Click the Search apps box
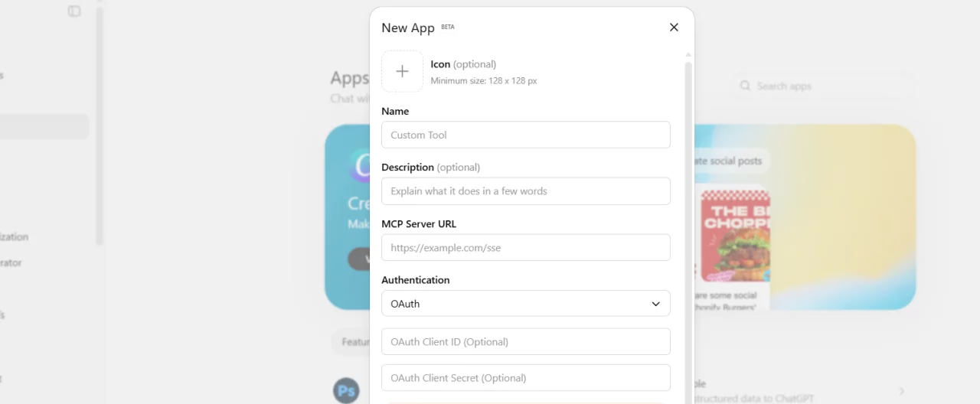Viewport: 980px width, 404px height. [x=823, y=86]
